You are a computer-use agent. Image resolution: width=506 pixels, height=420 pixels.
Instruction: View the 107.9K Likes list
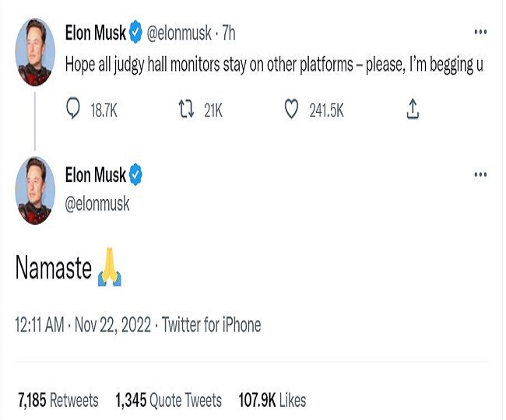tap(272, 401)
